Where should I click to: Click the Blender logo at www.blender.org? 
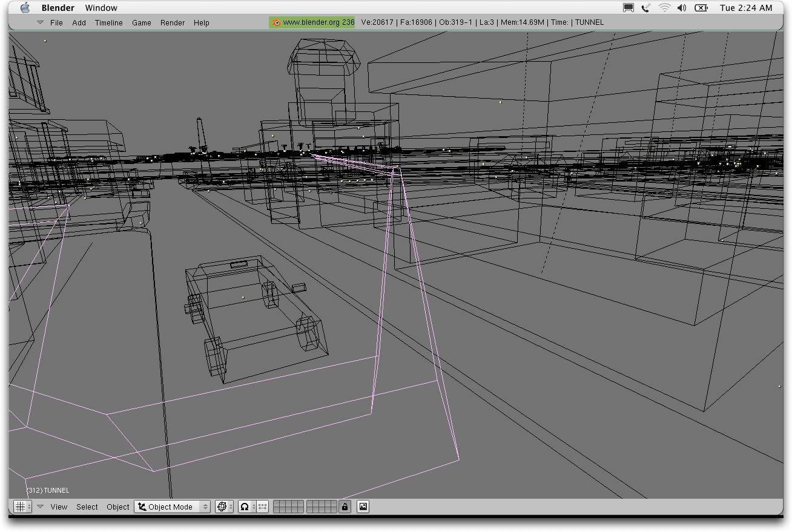coord(277,22)
